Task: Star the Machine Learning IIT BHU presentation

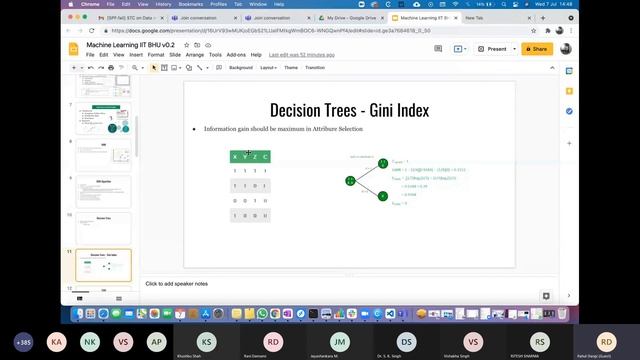Action: pyautogui.click(x=187, y=45)
